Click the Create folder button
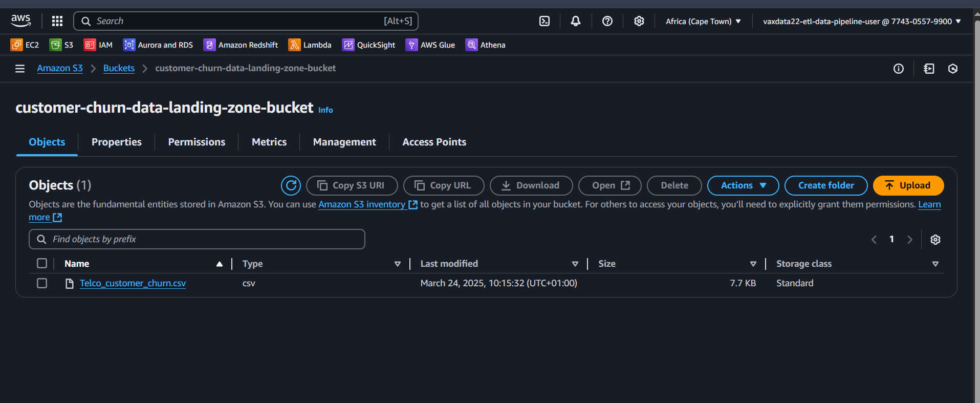Image resolution: width=980 pixels, height=403 pixels. (x=826, y=185)
